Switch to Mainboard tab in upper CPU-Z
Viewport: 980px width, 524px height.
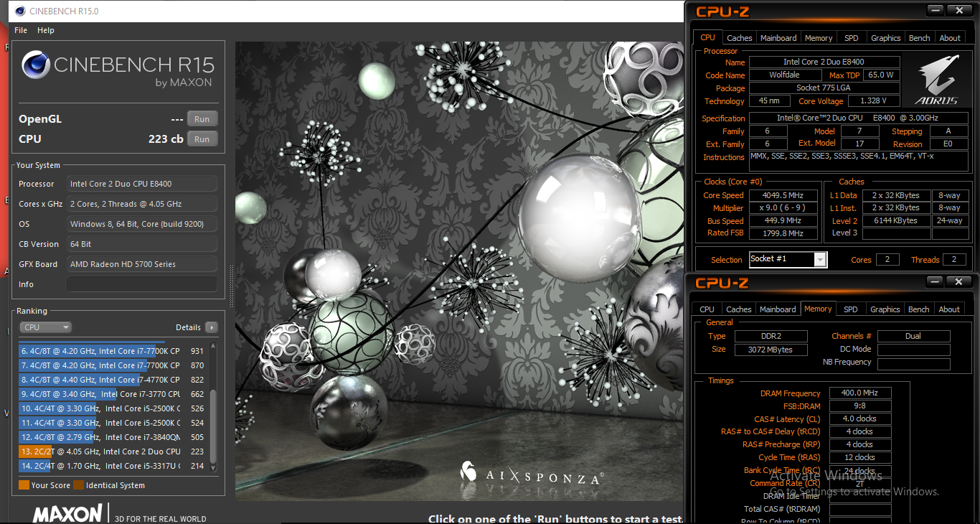tap(778, 38)
